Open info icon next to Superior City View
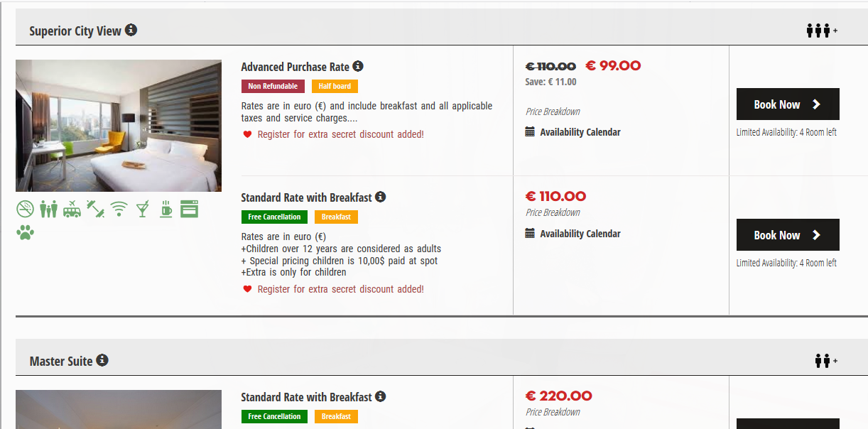This screenshot has height=429, width=868. coord(131,30)
